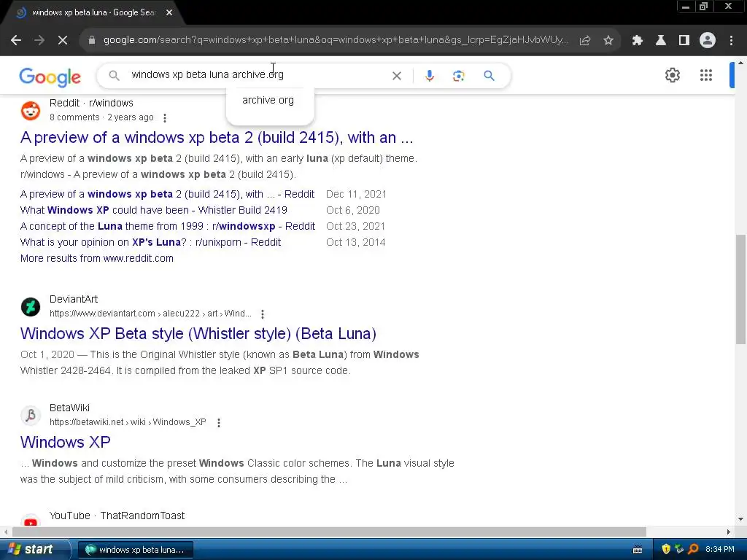Open more options for Reddit result

pyautogui.click(x=165, y=117)
